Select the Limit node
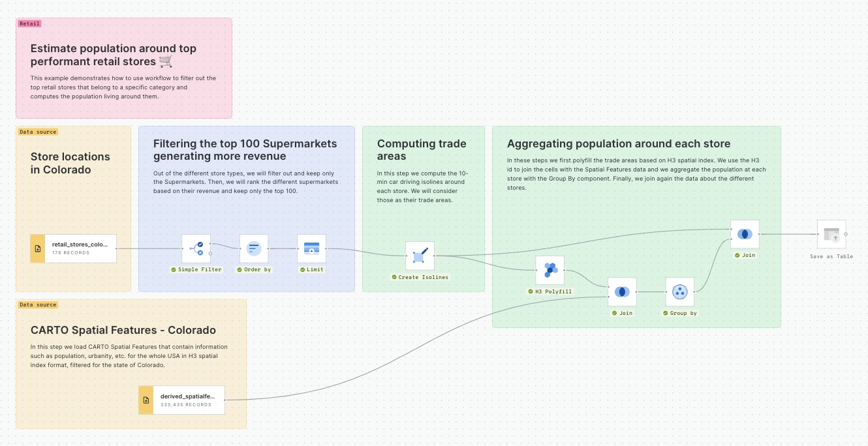This screenshot has width=868, height=446. point(311,248)
